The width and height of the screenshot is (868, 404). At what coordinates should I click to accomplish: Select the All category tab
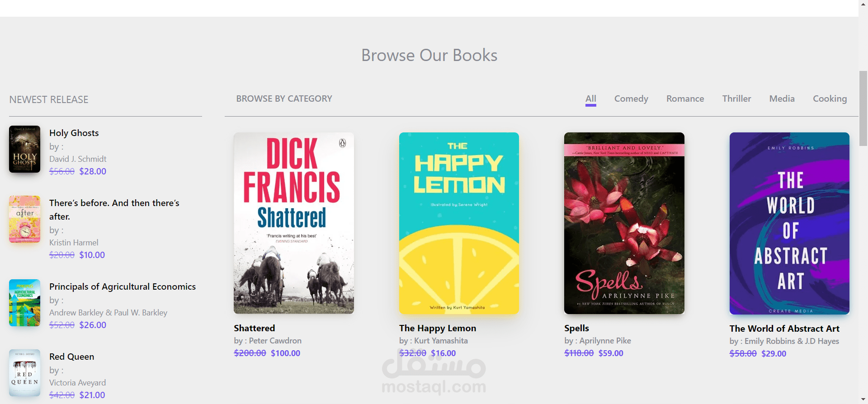point(590,99)
